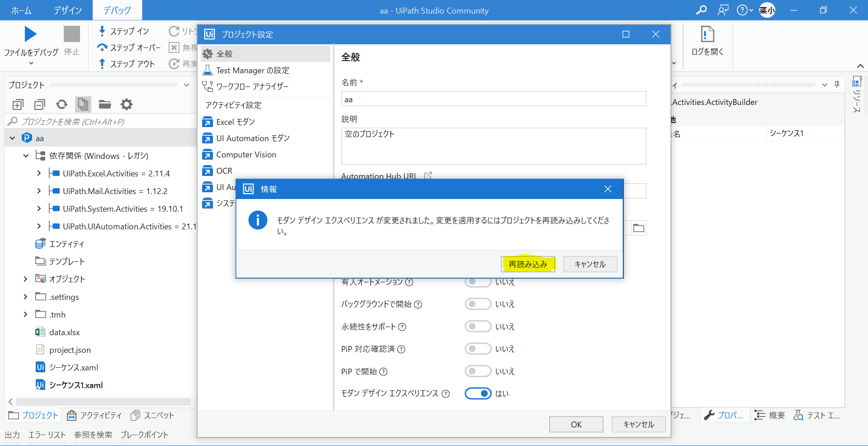The width and height of the screenshot is (868, 446).
Task: Open project settings gear in project panel
Action: click(x=127, y=104)
